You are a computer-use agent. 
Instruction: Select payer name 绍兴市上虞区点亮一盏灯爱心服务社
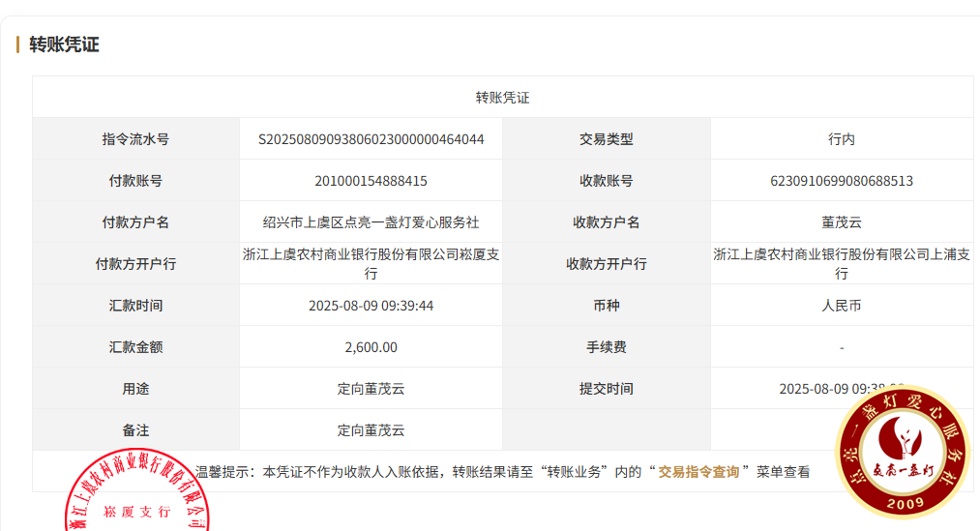point(371,222)
